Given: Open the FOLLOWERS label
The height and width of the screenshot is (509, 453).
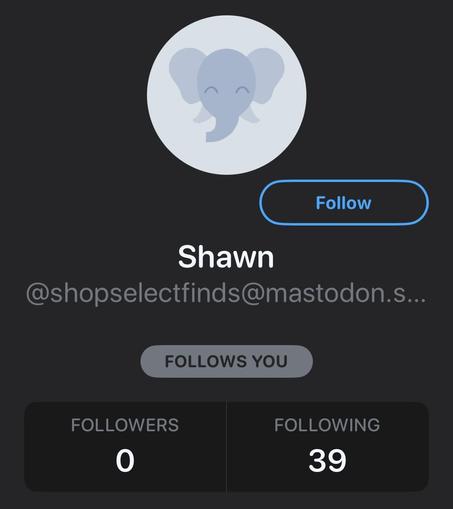Looking at the screenshot, I should [125, 425].
